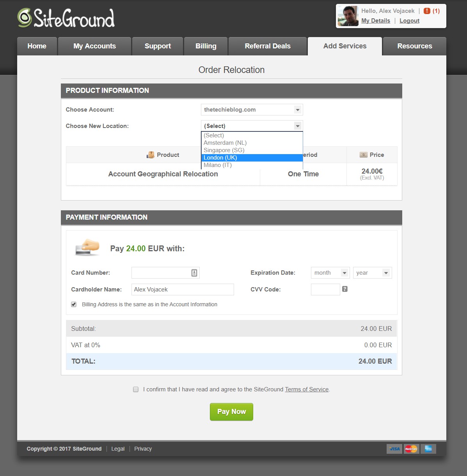
Task: Click the SiteGround logo
Action: [x=66, y=18]
